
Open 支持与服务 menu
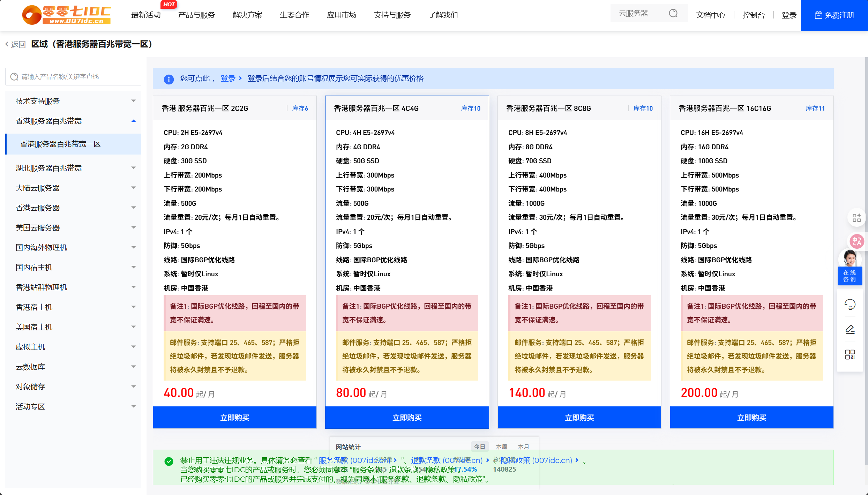coord(392,15)
